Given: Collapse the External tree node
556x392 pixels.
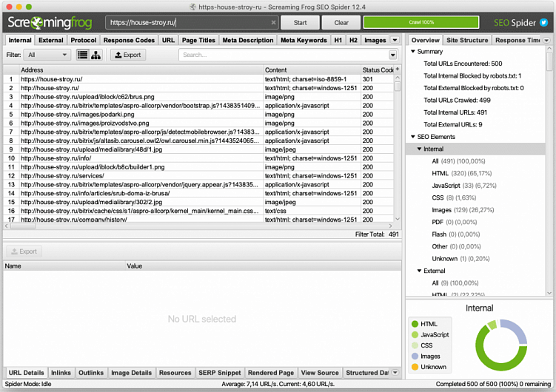Looking at the screenshot, I should click(419, 271).
